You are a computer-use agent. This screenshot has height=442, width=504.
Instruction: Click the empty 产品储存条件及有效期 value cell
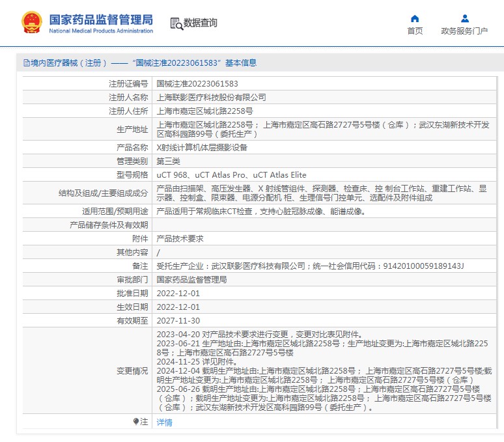(324, 225)
